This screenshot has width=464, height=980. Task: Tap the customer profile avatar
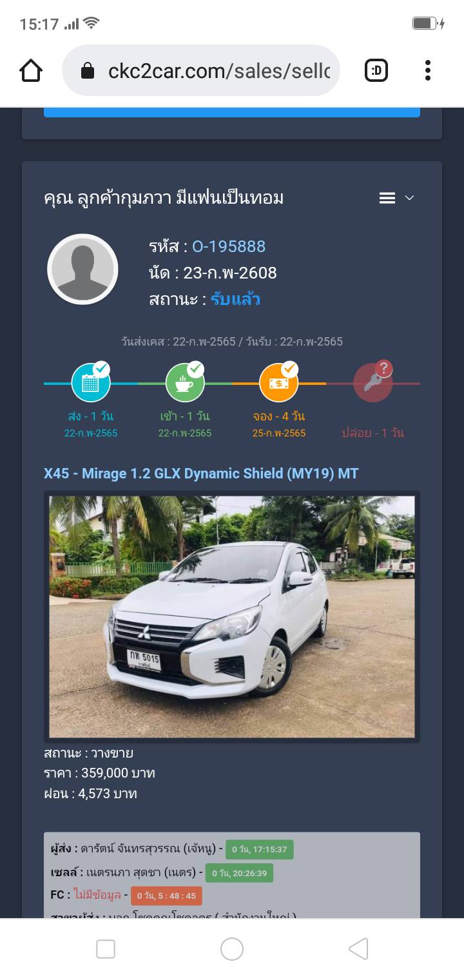82,269
